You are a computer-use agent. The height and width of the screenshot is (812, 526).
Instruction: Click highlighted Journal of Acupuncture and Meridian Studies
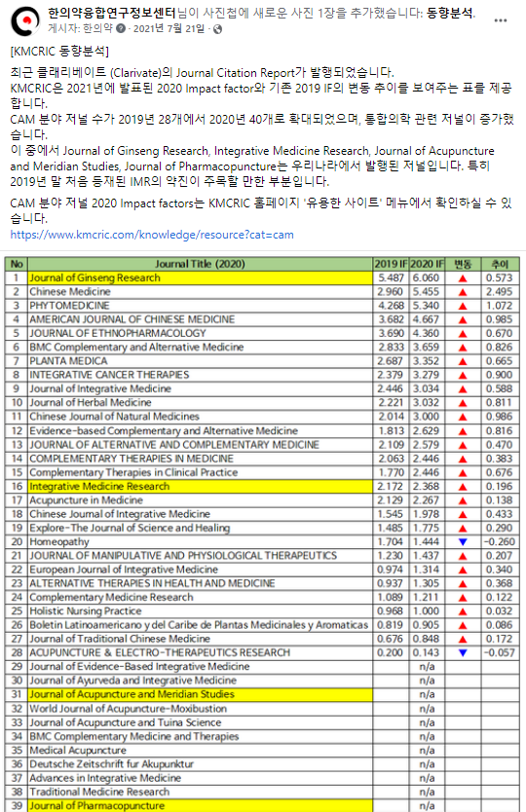point(131,694)
